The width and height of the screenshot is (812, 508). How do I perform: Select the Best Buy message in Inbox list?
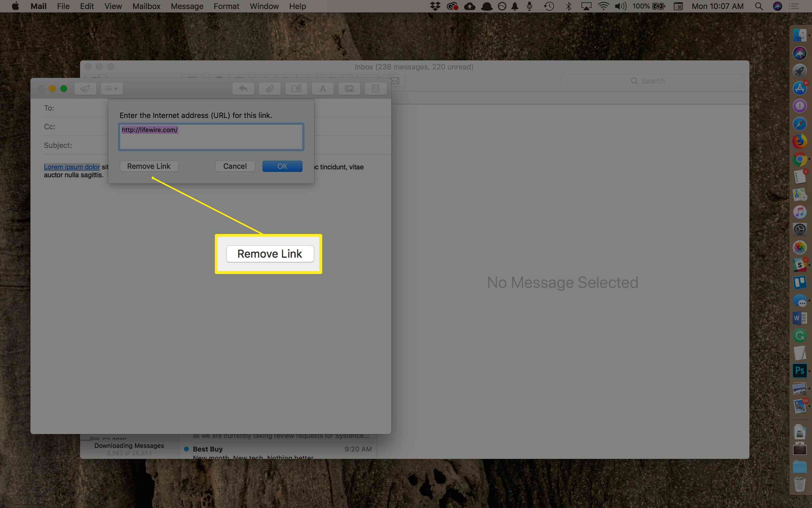(x=278, y=450)
